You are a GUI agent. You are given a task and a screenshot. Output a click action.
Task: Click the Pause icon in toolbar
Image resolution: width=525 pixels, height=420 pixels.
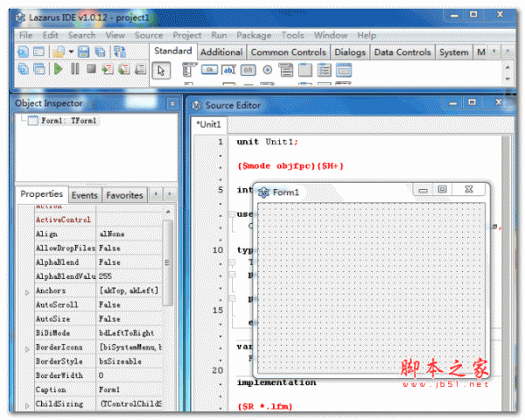pos(77,69)
